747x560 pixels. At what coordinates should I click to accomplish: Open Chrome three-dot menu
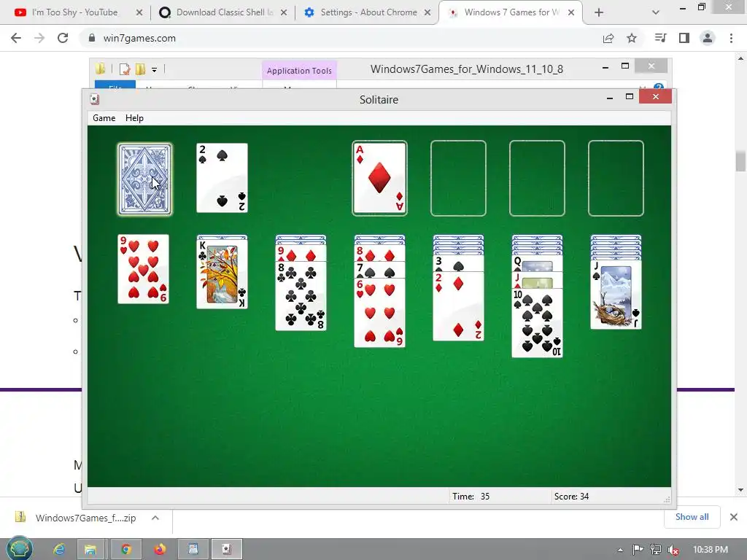click(731, 38)
